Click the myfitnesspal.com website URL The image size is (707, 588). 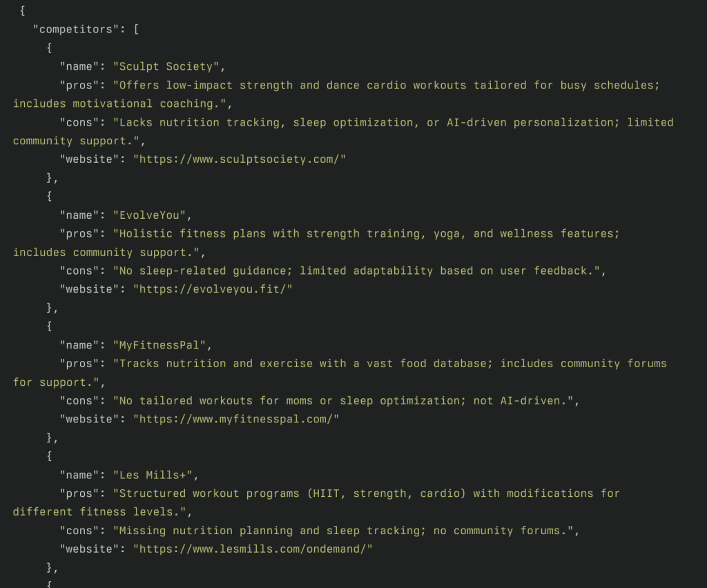tap(236, 420)
